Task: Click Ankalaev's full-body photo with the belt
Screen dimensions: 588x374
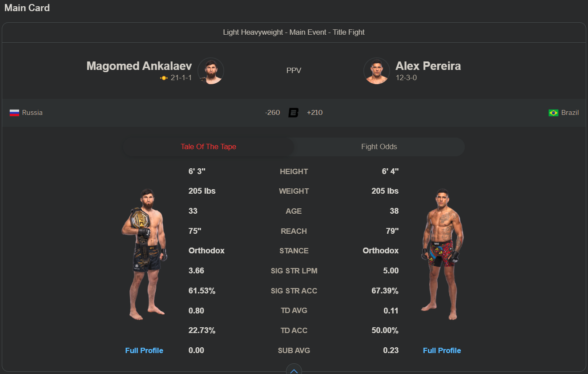Action: coord(144,254)
